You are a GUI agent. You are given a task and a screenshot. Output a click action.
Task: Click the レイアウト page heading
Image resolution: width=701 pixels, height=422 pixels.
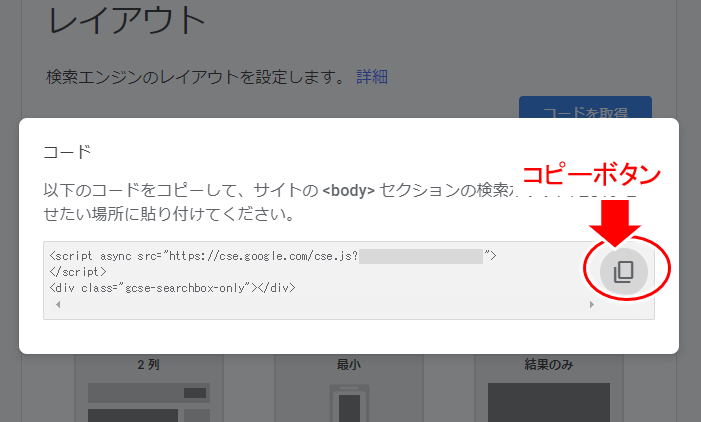126,21
